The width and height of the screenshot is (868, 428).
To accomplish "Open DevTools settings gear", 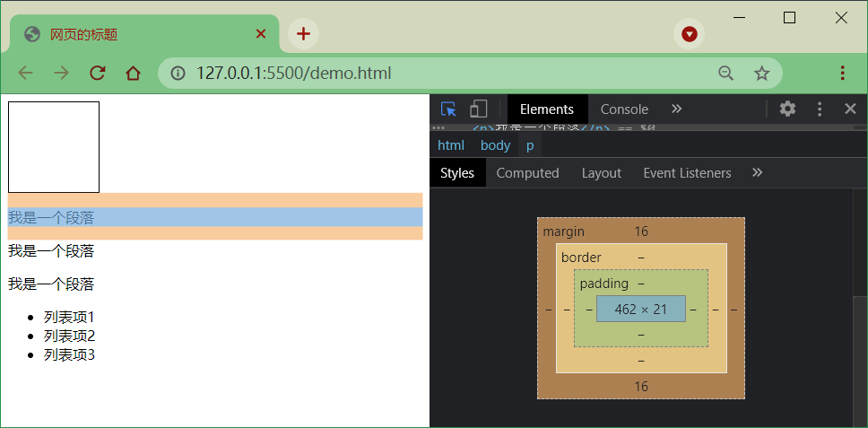I will 787,109.
